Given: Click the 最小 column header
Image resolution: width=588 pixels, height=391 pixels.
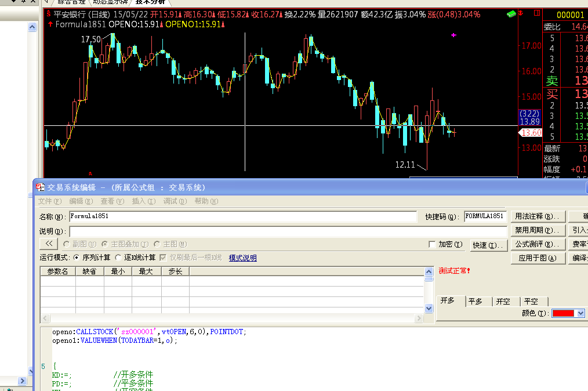Looking at the screenshot, I should [x=118, y=271].
